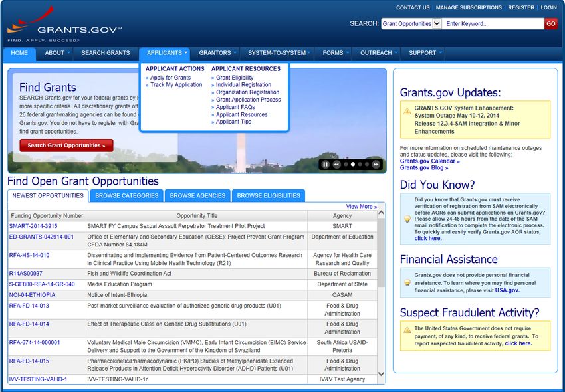565x392 pixels.
Task: Open Applicant FAQs
Action: pyautogui.click(x=235, y=107)
